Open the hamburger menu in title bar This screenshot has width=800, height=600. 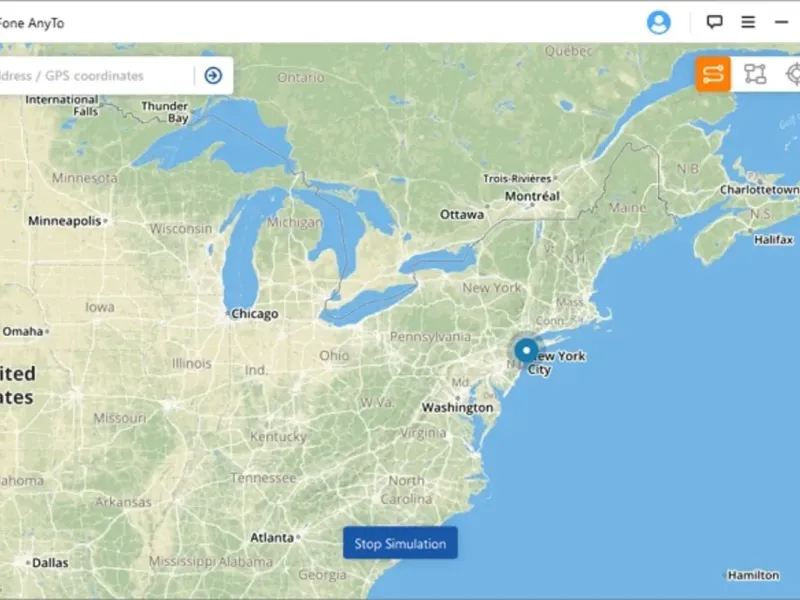(x=748, y=22)
